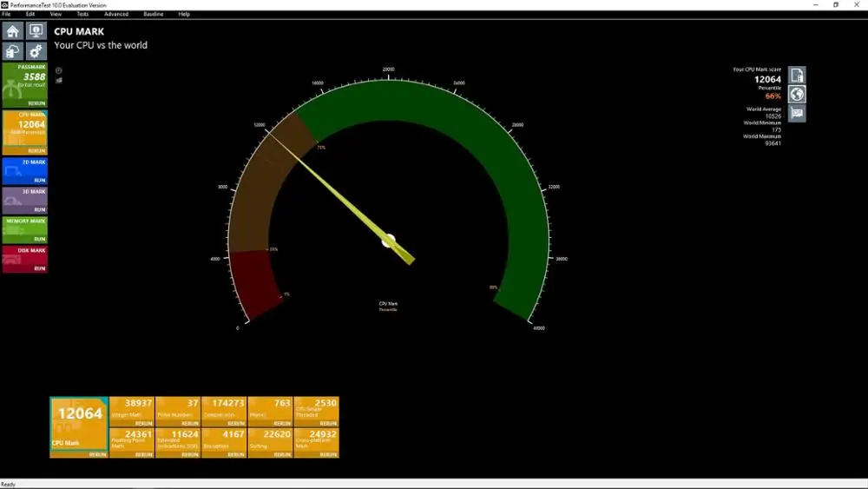
Task: Rerun the Cross-platform Mark test
Action: pyautogui.click(x=328, y=454)
